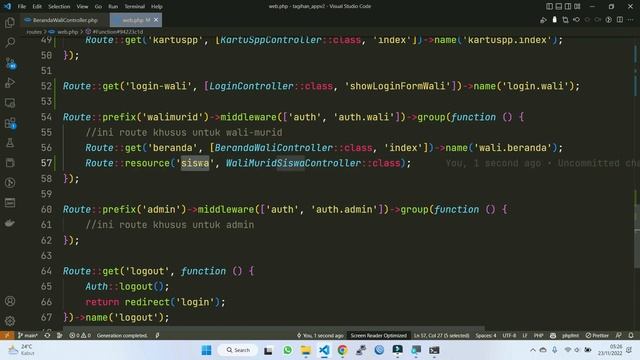This screenshot has height=360, width=640.
Task: Open notifications bell in status bar
Action: (x=631, y=335)
